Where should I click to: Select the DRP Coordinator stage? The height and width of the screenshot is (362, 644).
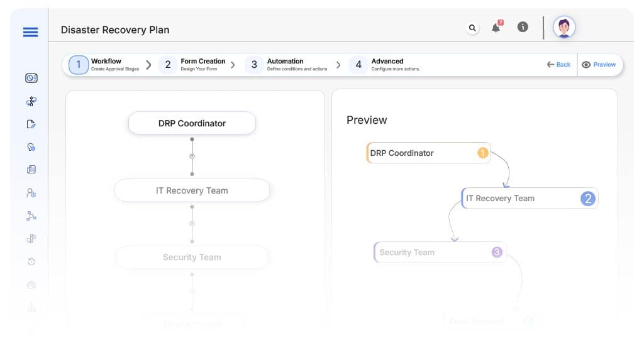tap(192, 123)
